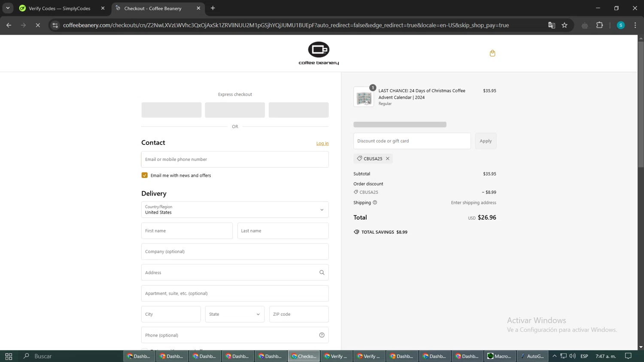Toggle Email me with news and offers
The image size is (644, 362).
tap(145, 175)
